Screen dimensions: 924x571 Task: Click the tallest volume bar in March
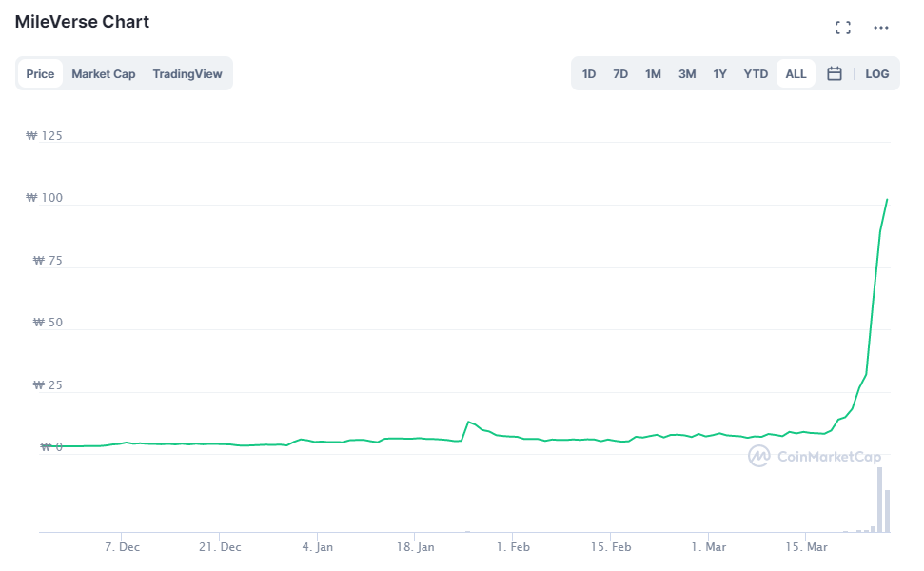point(880,500)
